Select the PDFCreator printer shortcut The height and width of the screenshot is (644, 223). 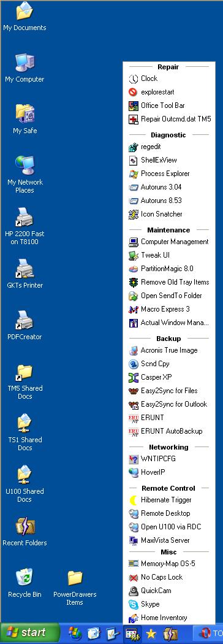tap(25, 326)
